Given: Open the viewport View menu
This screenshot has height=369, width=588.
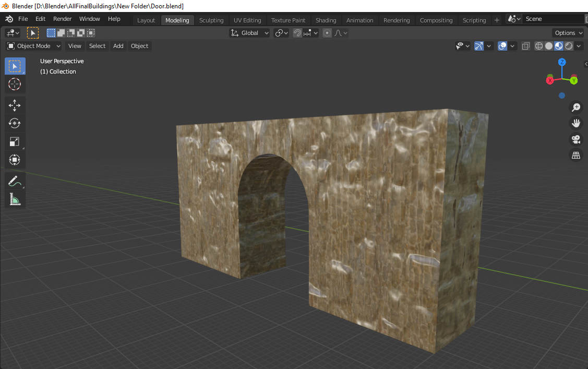Looking at the screenshot, I should point(75,46).
